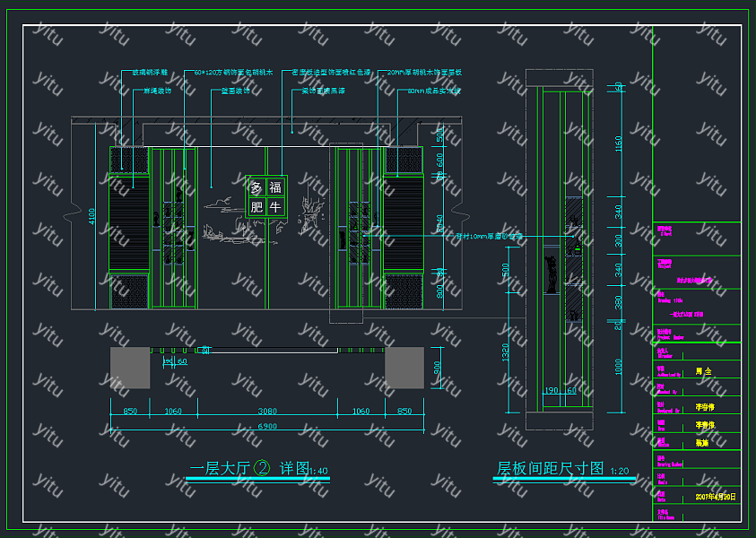Select the "600" vertical dimension
This screenshot has width=756, height=538.
pyautogui.click(x=439, y=160)
